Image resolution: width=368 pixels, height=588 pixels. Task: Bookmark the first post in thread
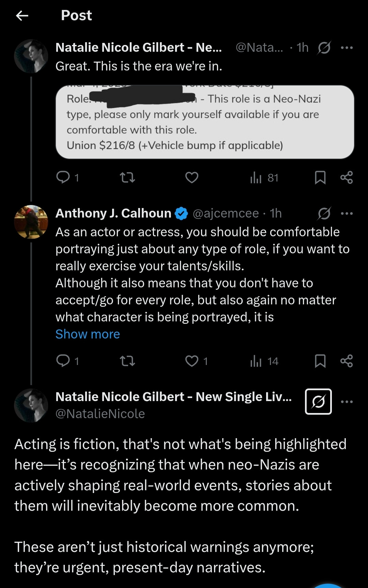pyautogui.click(x=320, y=177)
